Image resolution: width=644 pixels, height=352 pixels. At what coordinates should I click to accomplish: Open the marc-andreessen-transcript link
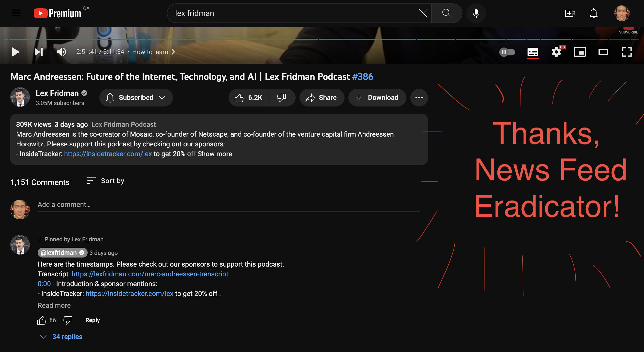click(x=150, y=274)
